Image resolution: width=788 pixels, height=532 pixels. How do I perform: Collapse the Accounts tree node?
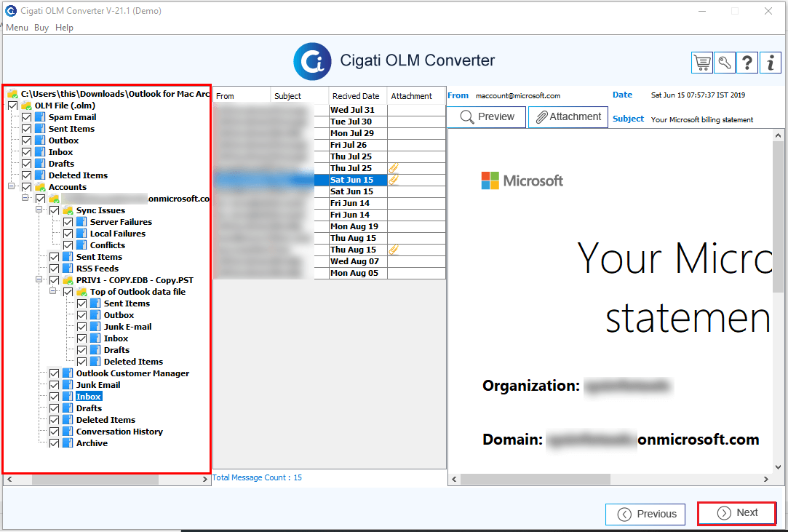pos(11,186)
